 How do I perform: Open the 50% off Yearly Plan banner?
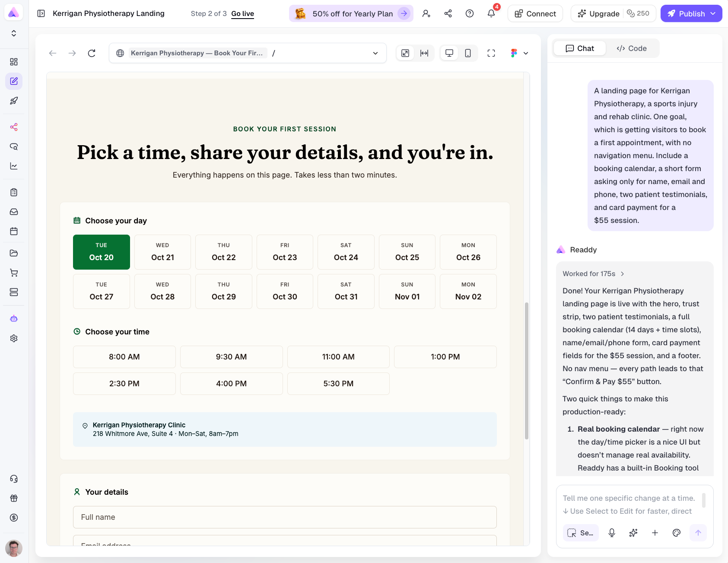pyautogui.click(x=351, y=13)
